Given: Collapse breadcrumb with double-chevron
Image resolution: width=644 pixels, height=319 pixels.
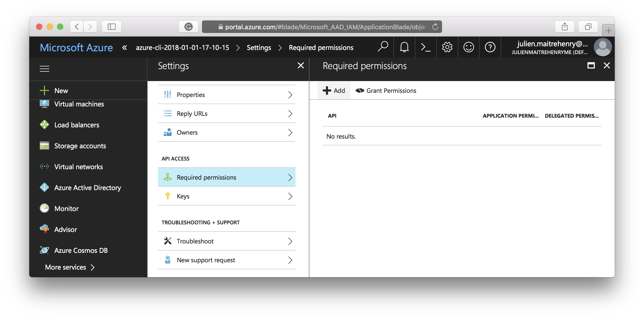Looking at the screenshot, I should point(125,48).
